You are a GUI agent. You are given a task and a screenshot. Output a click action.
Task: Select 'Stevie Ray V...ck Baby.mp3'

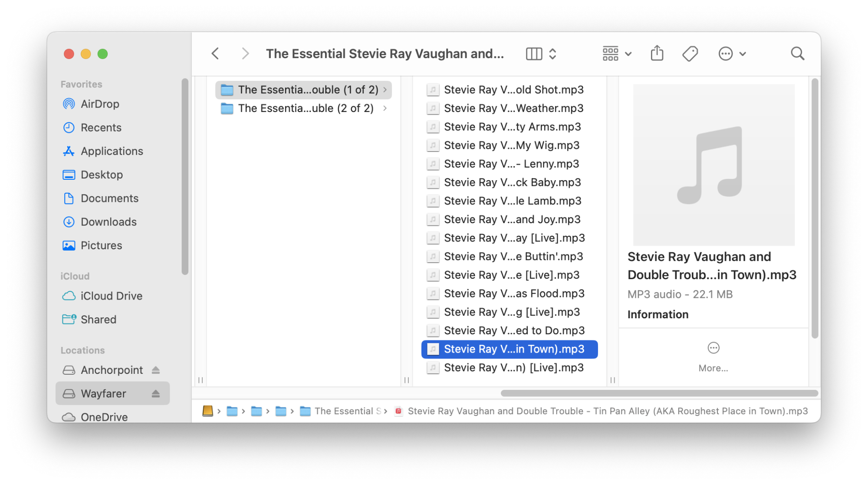click(510, 182)
